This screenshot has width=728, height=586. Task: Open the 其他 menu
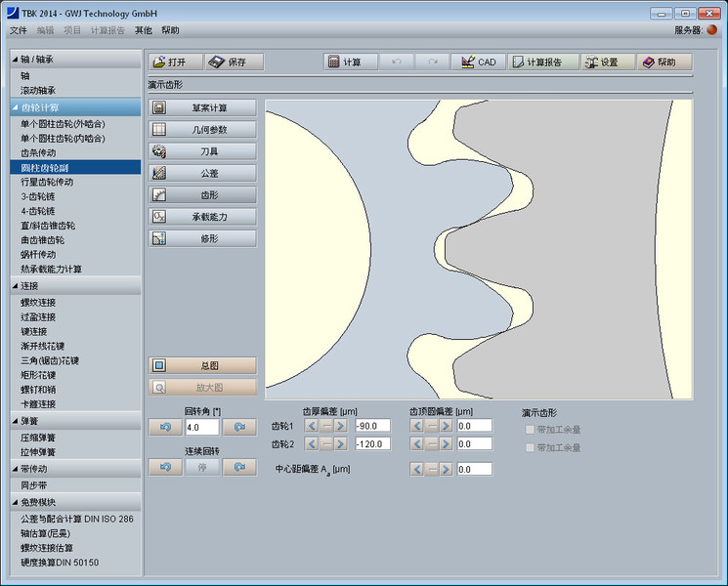coord(144,30)
